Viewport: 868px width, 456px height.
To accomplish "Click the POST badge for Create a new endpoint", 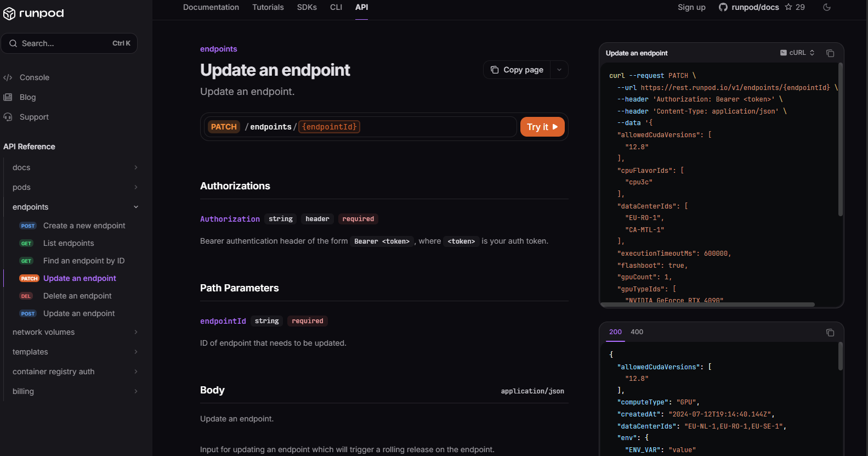I will click(x=28, y=226).
